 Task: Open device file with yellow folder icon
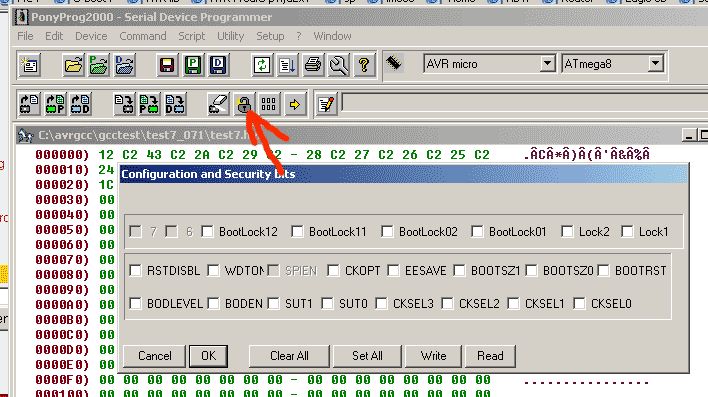click(x=73, y=65)
